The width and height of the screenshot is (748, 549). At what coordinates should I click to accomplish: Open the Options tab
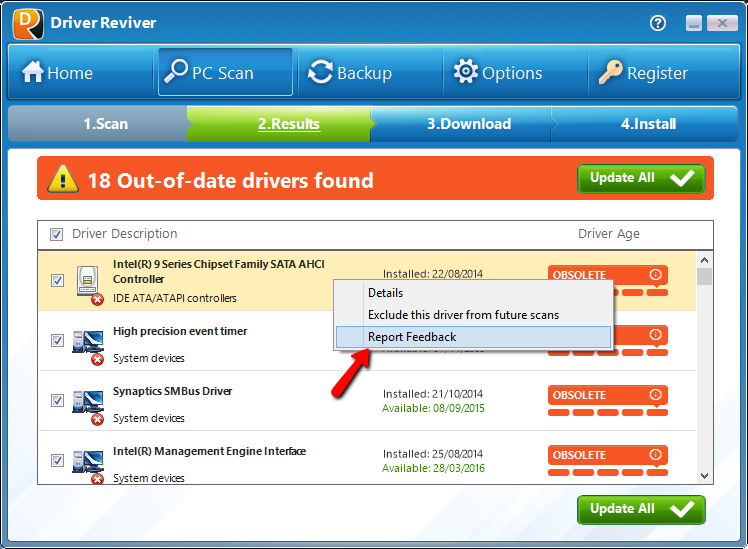click(515, 73)
